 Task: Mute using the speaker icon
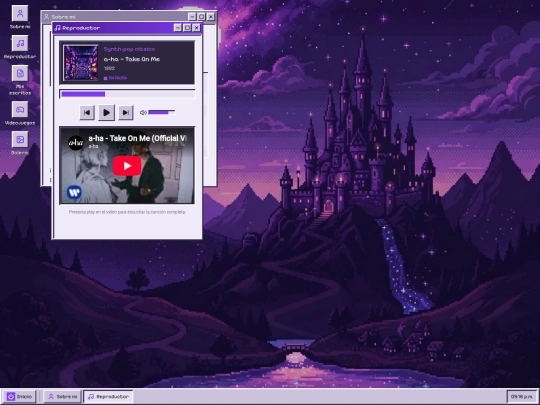point(143,113)
